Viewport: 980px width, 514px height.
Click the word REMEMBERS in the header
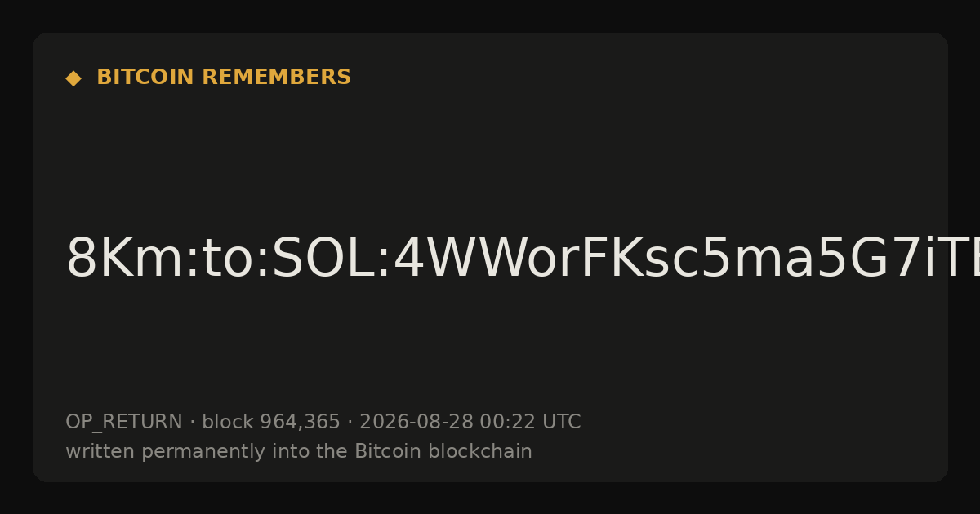pyautogui.click(x=276, y=78)
